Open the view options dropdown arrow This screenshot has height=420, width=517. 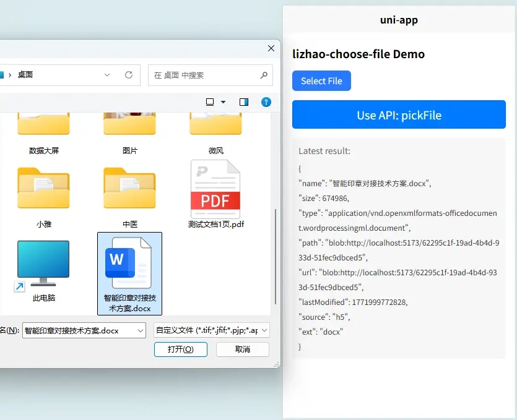224,101
